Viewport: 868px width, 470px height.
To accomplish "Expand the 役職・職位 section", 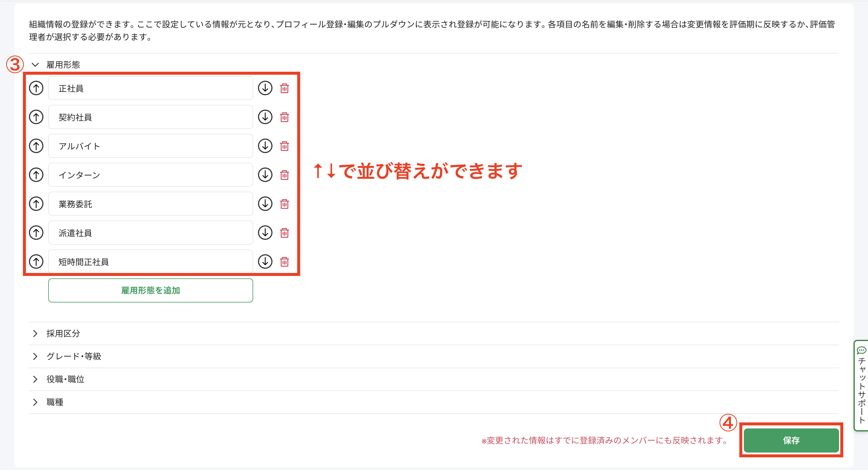I will pyautogui.click(x=35, y=379).
